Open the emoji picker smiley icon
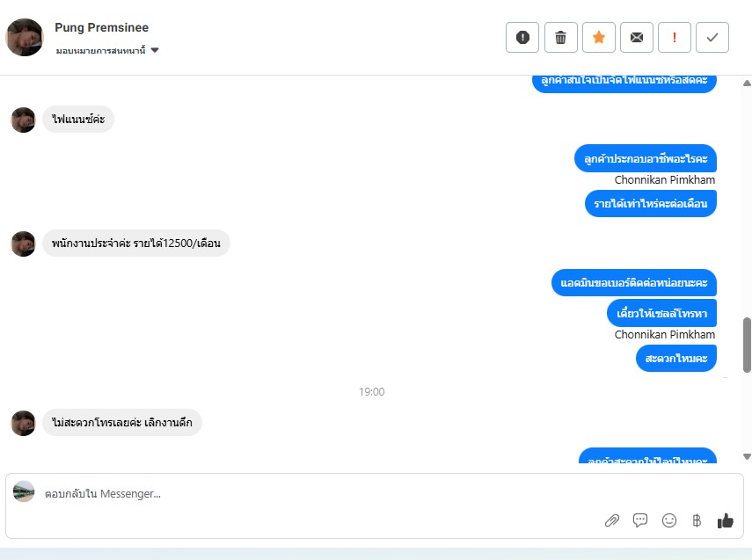This screenshot has height=560, width=752. (x=669, y=520)
